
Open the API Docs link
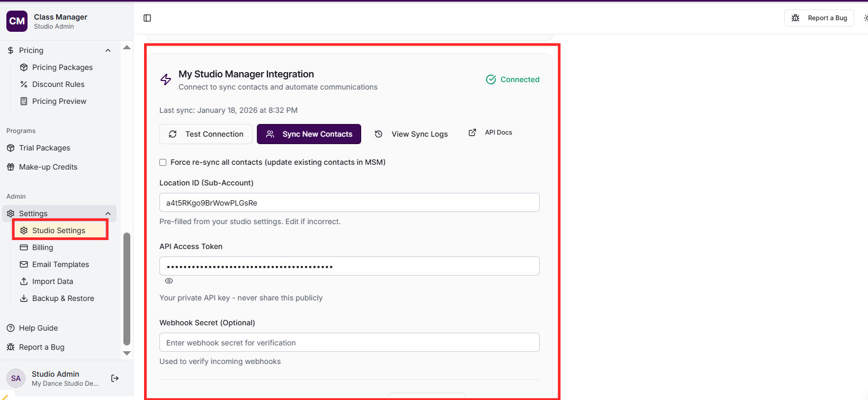point(490,132)
